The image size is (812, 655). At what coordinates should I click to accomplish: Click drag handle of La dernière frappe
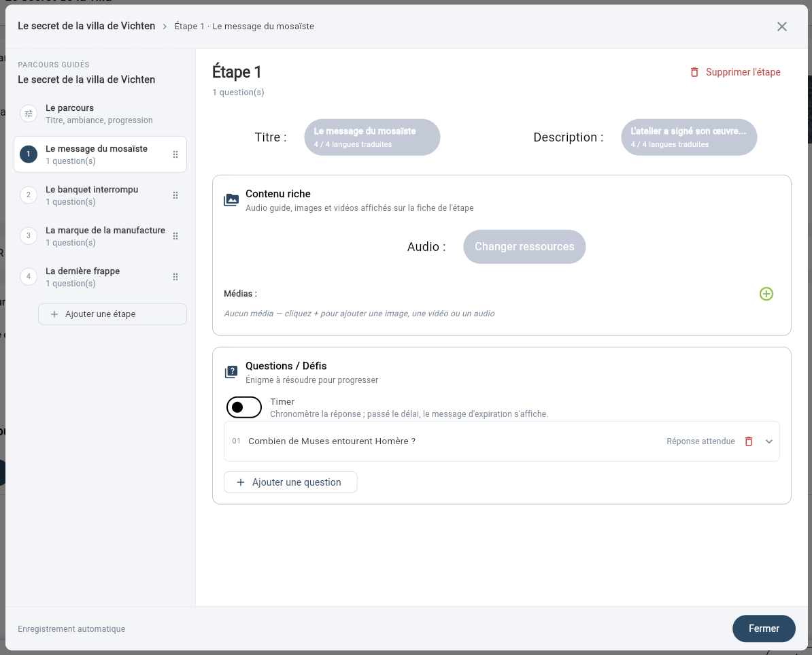point(175,277)
